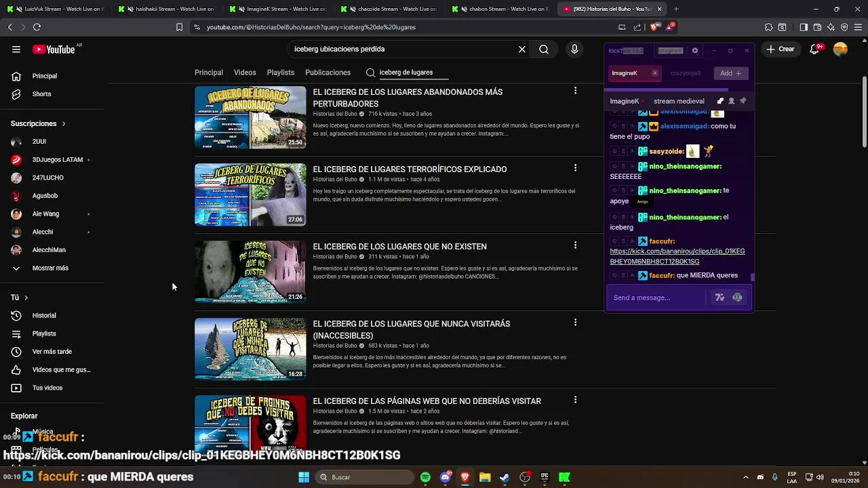This screenshot has width=868, height=488.
Task: Expand the Tú section chevron
Action: pyautogui.click(x=26, y=298)
